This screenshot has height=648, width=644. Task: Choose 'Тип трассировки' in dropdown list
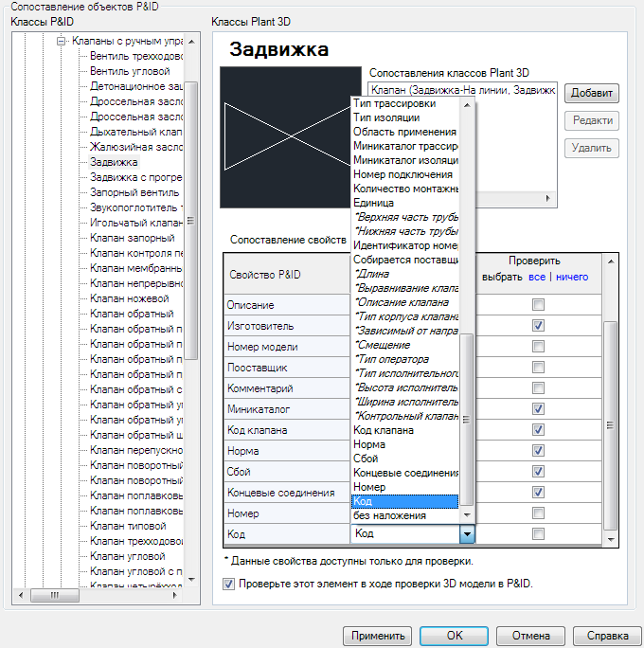click(x=405, y=103)
